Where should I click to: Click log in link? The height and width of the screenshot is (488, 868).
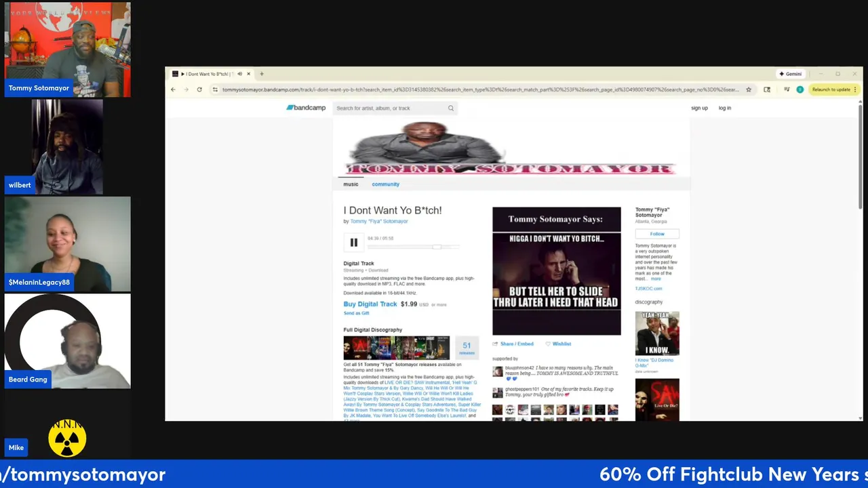(724, 108)
